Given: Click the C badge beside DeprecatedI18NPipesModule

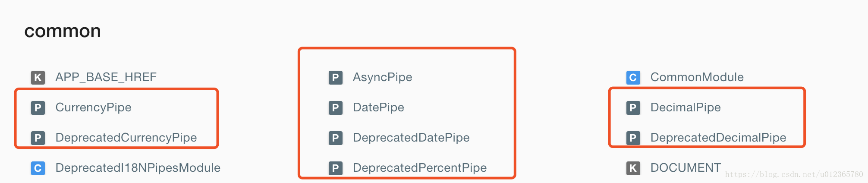Looking at the screenshot, I should pos(38,168).
